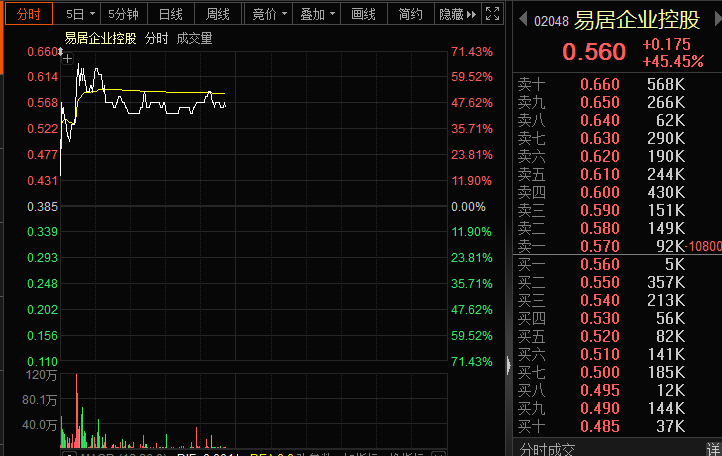
Task: Click the 详 detail icon by 分时成交
Action: (713, 448)
